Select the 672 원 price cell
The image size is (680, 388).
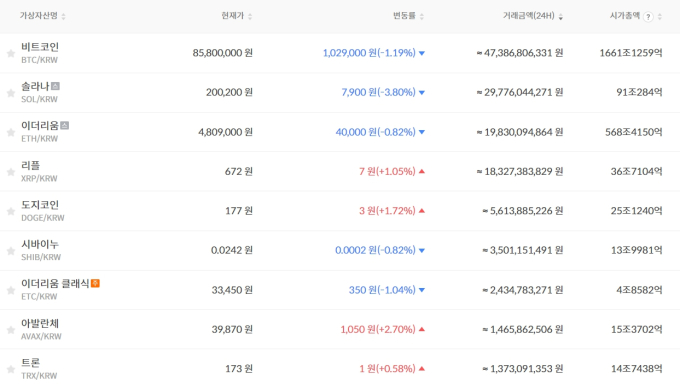(239, 171)
